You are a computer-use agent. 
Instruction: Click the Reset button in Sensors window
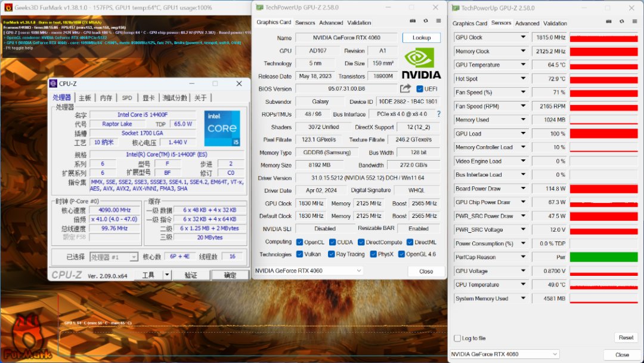tap(626, 337)
